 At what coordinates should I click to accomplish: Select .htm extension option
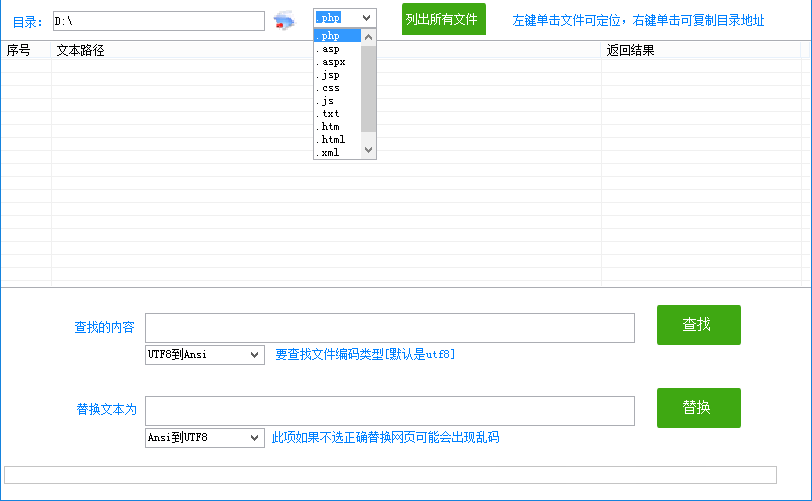point(337,126)
